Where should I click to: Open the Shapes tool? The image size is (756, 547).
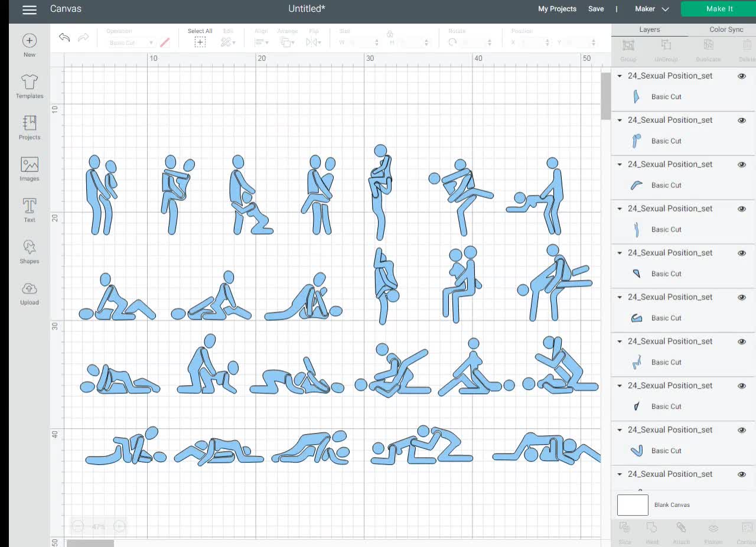pyautogui.click(x=30, y=252)
